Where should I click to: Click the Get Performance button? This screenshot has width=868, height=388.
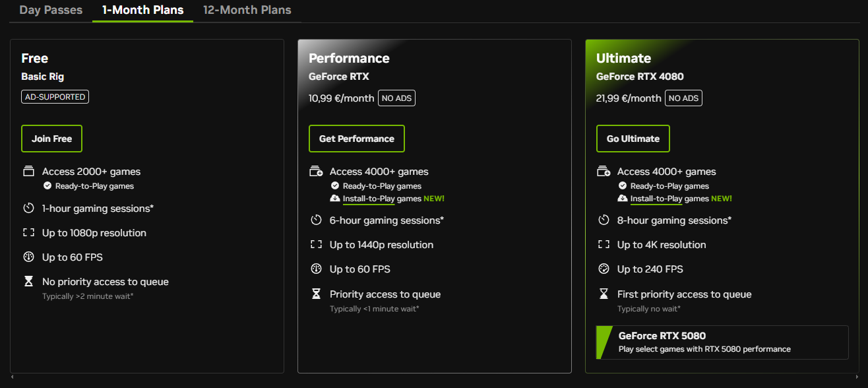[x=357, y=139]
